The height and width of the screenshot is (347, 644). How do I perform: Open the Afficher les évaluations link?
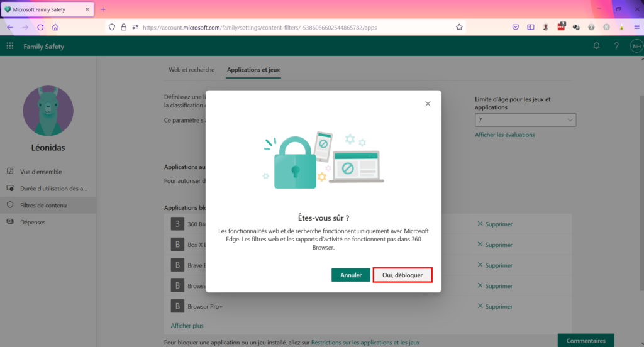pos(505,135)
